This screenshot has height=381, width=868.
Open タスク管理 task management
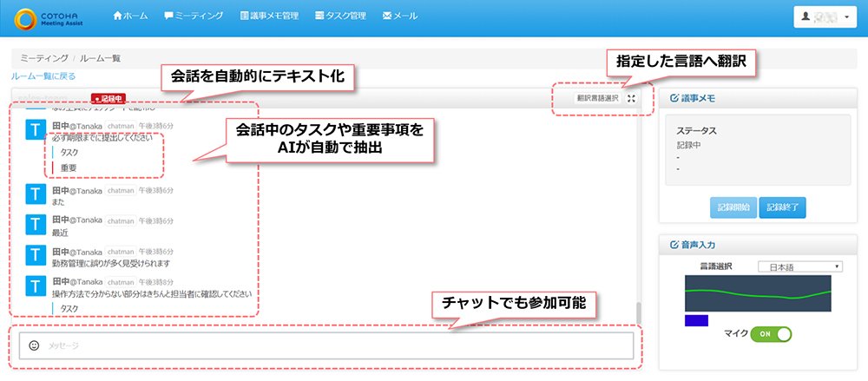pos(340,16)
